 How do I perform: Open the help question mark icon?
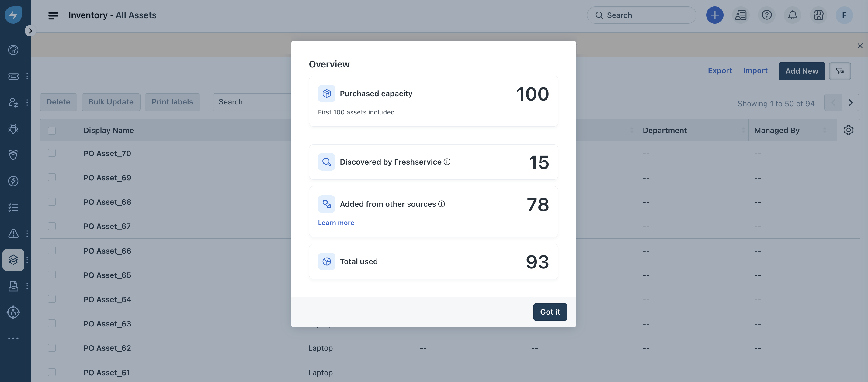point(766,15)
